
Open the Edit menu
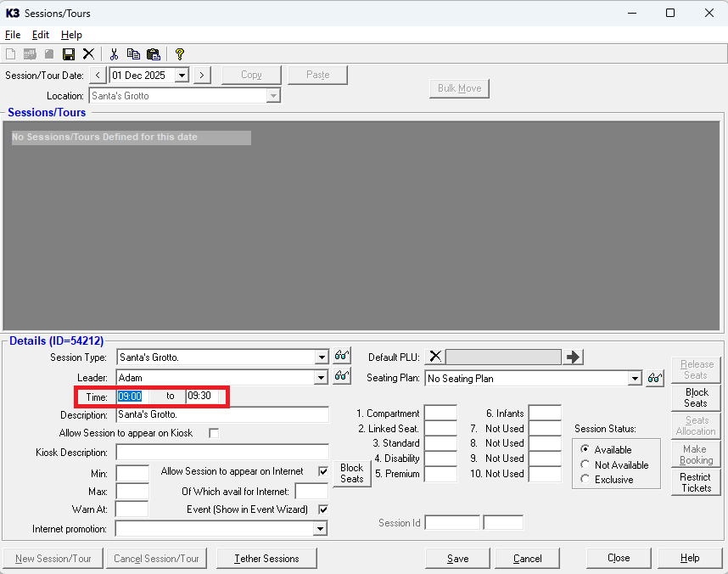point(41,35)
